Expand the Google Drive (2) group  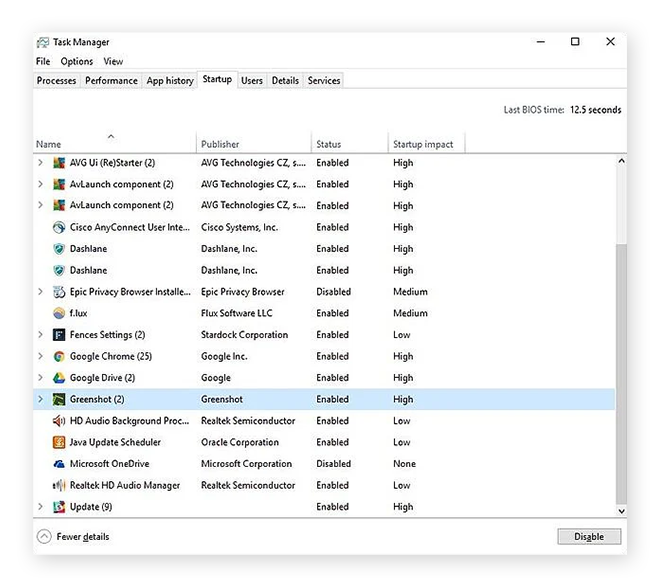[x=40, y=378]
